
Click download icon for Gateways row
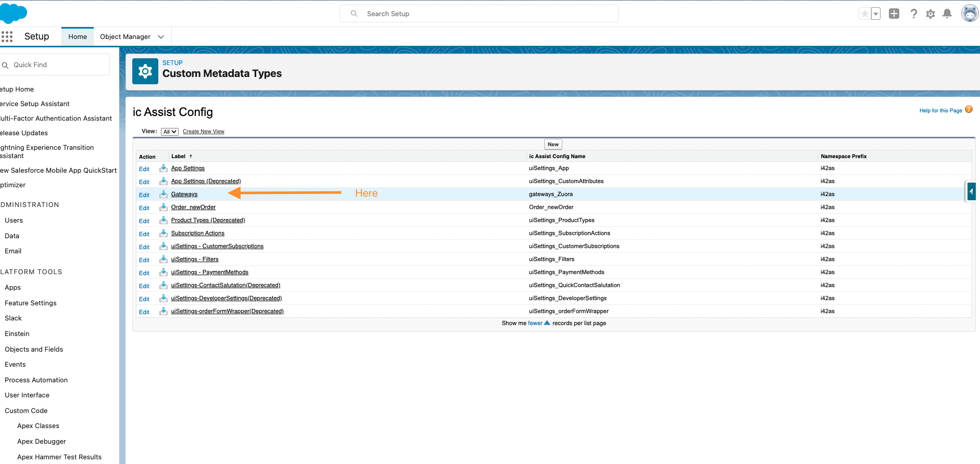click(x=164, y=194)
